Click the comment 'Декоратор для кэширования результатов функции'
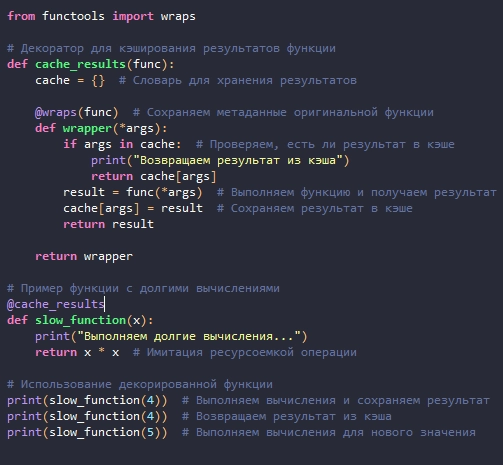 point(171,48)
